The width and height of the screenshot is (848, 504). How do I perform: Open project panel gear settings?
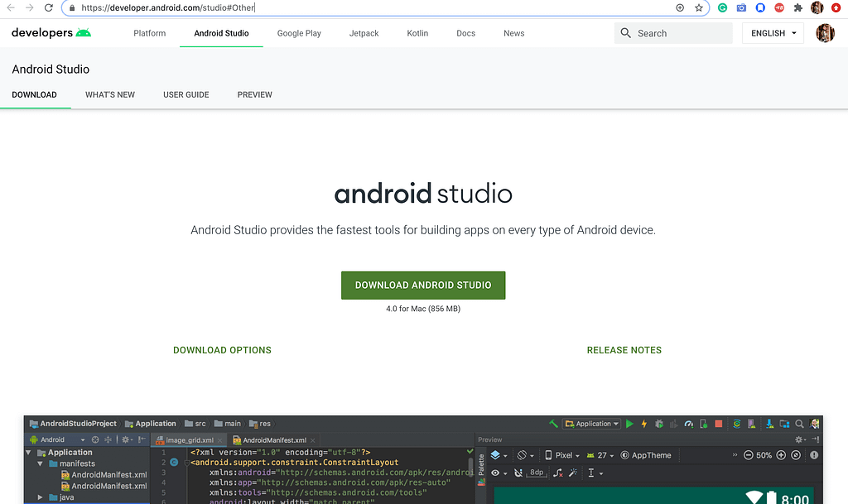pyautogui.click(x=126, y=439)
